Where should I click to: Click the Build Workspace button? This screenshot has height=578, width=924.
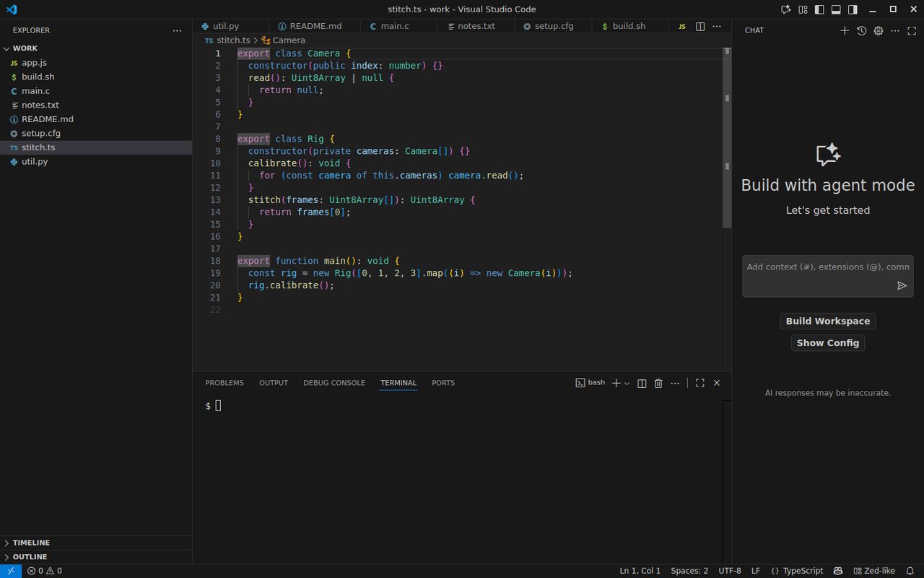click(828, 322)
